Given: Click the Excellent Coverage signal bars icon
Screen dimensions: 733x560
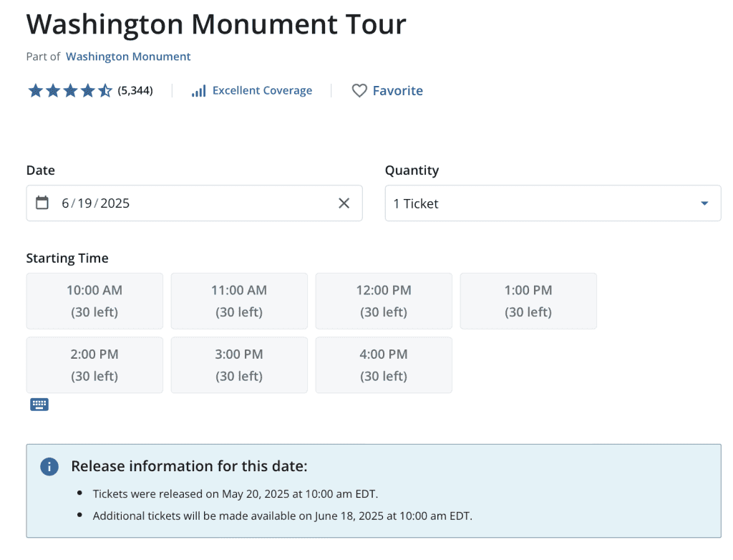Looking at the screenshot, I should [x=198, y=91].
